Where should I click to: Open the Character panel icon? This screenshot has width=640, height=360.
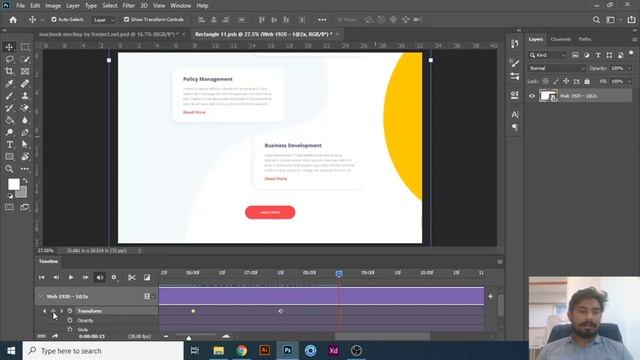[515, 115]
